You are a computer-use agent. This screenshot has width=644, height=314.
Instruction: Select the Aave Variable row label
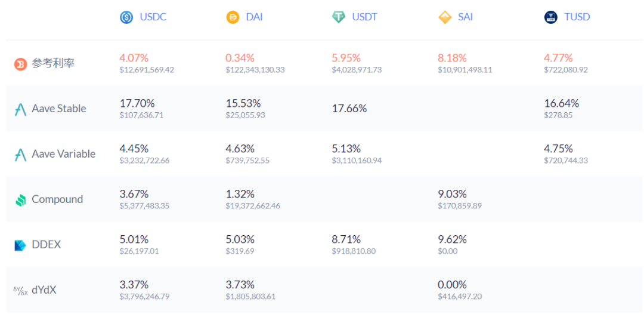(x=64, y=153)
